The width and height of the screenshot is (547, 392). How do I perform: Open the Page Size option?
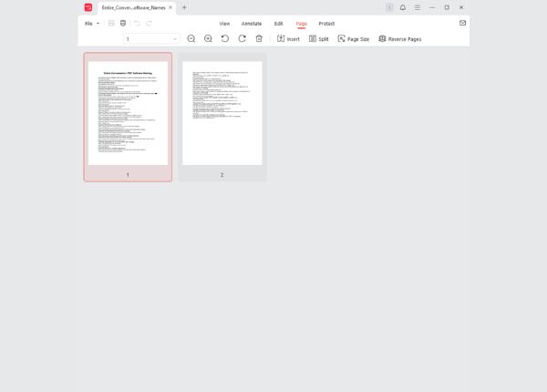pyautogui.click(x=354, y=38)
